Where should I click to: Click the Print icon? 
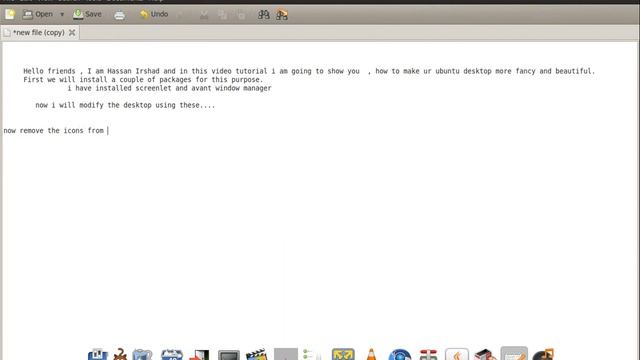point(120,15)
